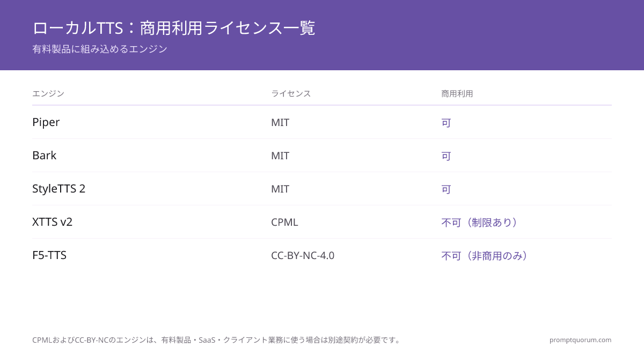Select the 'Piper' engine name

(x=46, y=122)
